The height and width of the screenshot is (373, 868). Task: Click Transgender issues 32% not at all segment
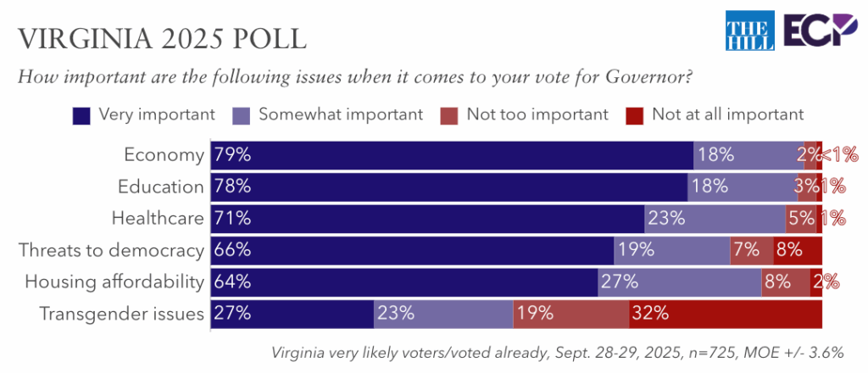[726, 314]
